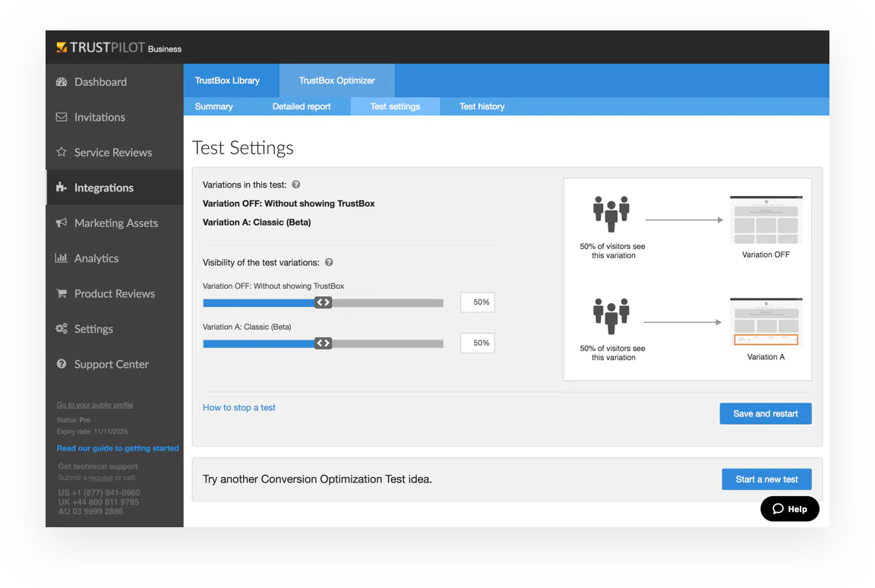
Task: Click the Variation A Classic slider handle
Action: click(323, 343)
